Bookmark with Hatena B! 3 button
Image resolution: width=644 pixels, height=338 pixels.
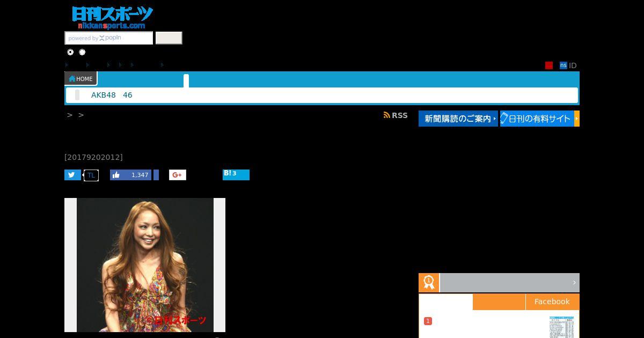(236, 175)
